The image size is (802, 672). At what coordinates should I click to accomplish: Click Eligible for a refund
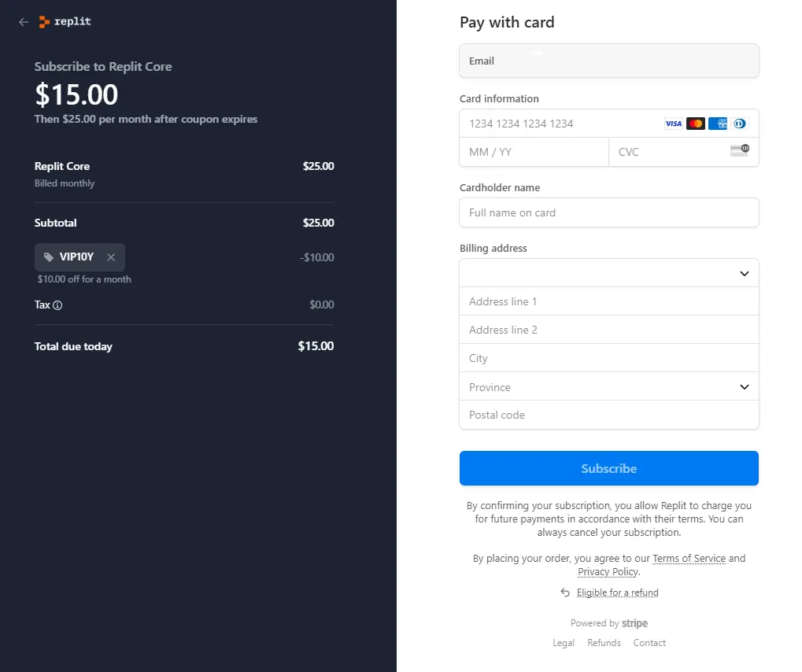pos(617,592)
